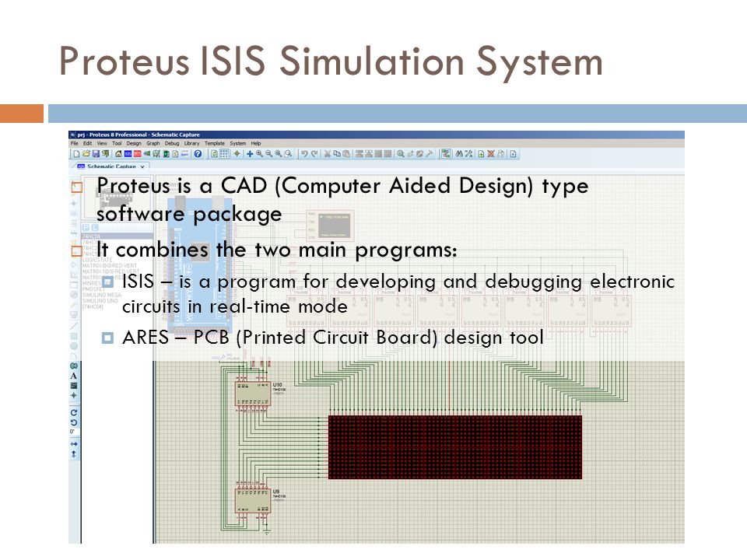Screen dimensions: 747x560
Task: Select the 2D text tool (letter A)
Action: point(74,376)
